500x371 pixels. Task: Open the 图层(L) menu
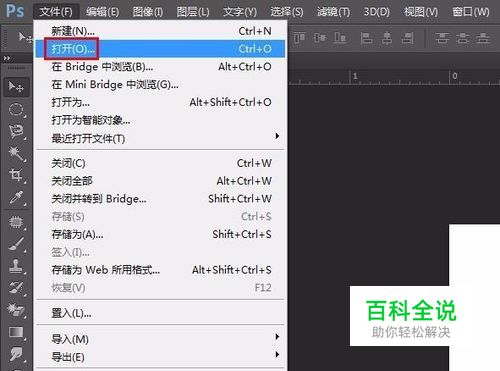point(193,12)
